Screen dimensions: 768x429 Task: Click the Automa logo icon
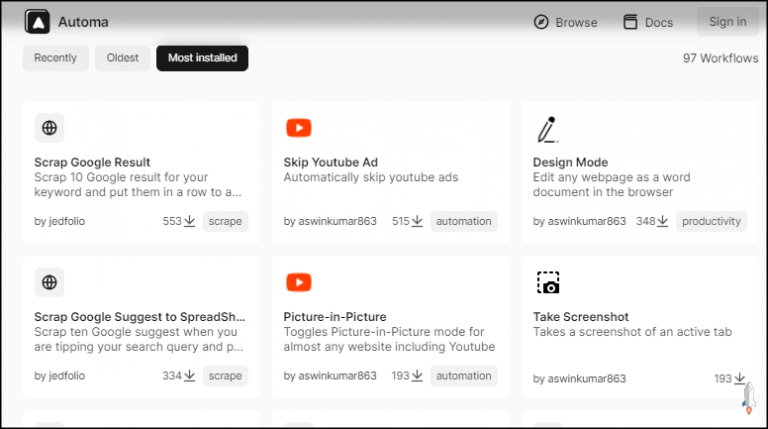pyautogui.click(x=37, y=21)
